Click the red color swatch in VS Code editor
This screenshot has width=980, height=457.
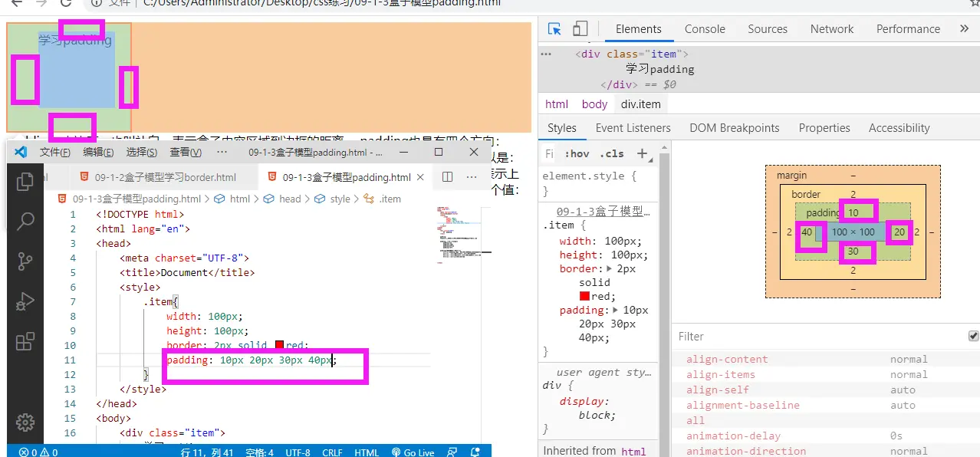click(x=280, y=346)
